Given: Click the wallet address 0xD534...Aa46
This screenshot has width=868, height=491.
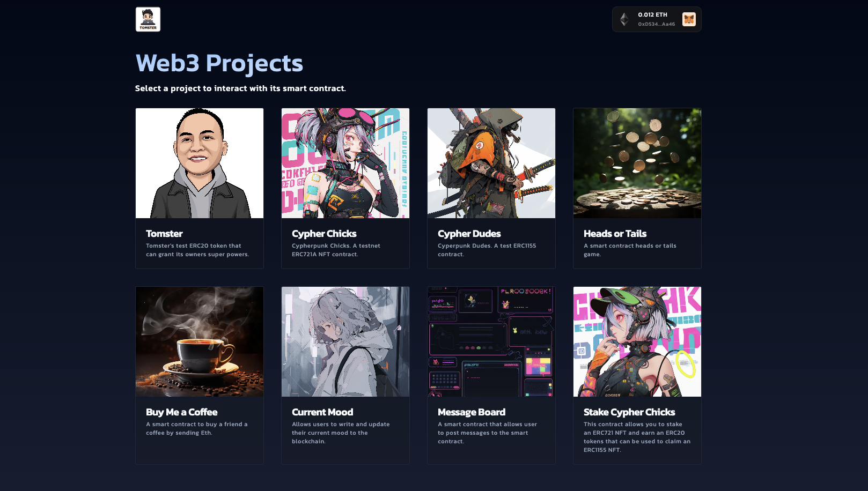Looking at the screenshot, I should (654, 24).
